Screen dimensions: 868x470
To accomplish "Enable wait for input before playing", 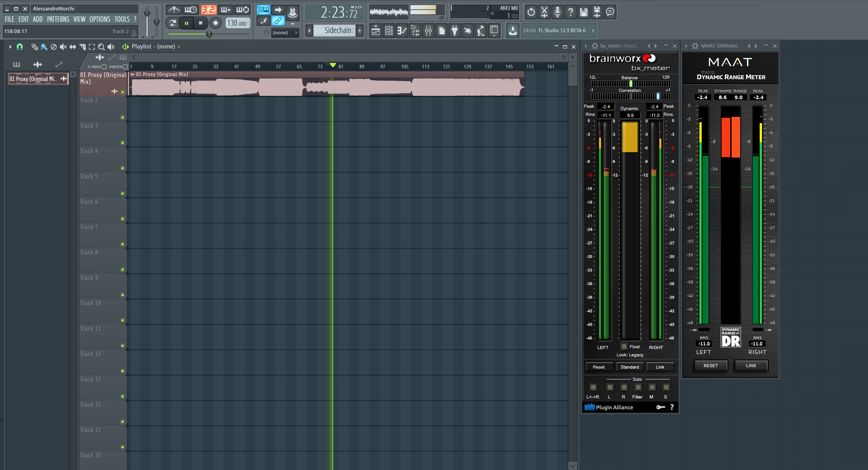I will click(x=191, y=10).
